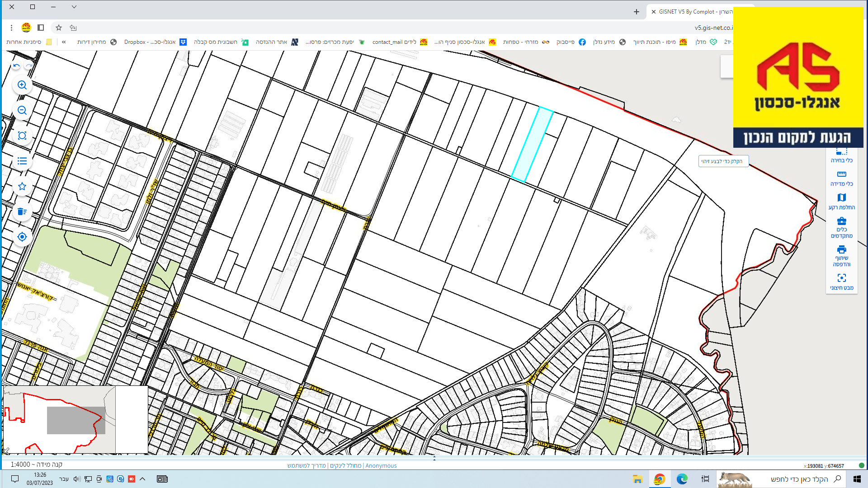Open the contact_mail לידים bookmark
The image size is (868, 488).
point(400,42)
